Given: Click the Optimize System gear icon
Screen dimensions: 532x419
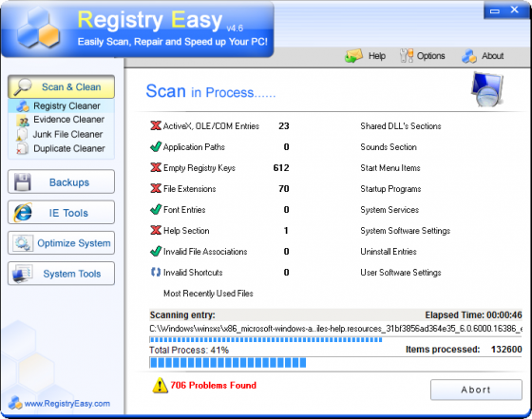Looking at the screenshot, I should coord(23,243).
